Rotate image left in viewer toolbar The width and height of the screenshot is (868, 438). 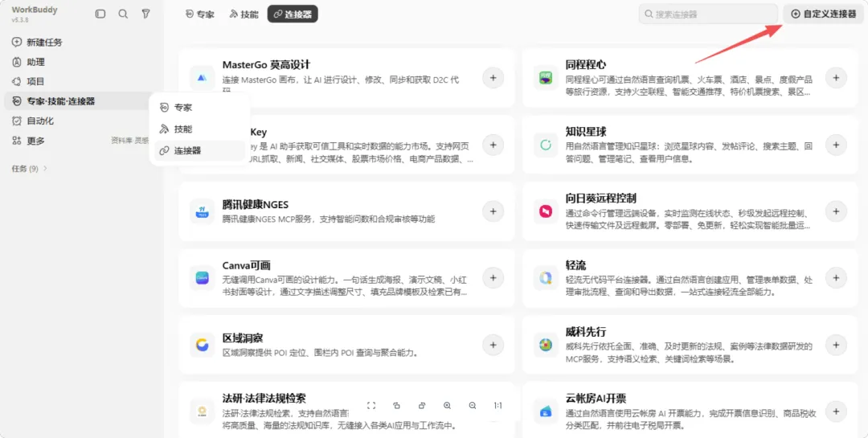click(x=396, y=405)
